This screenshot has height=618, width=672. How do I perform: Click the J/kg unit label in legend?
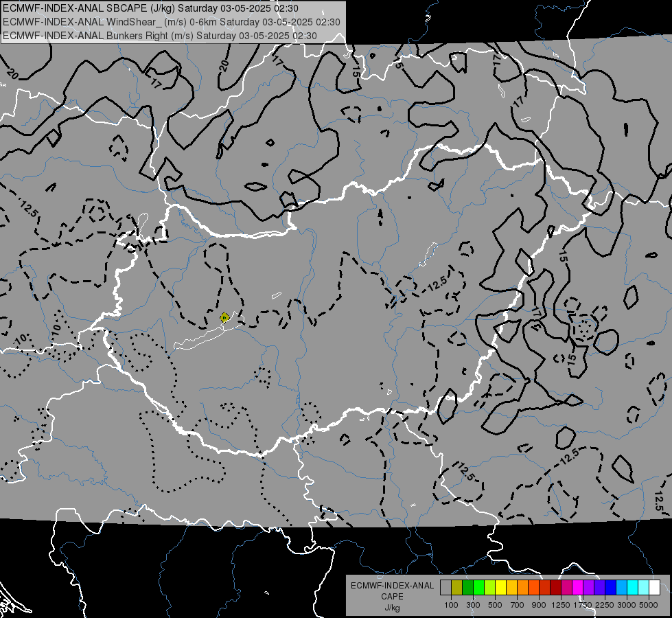coord(392,608)
